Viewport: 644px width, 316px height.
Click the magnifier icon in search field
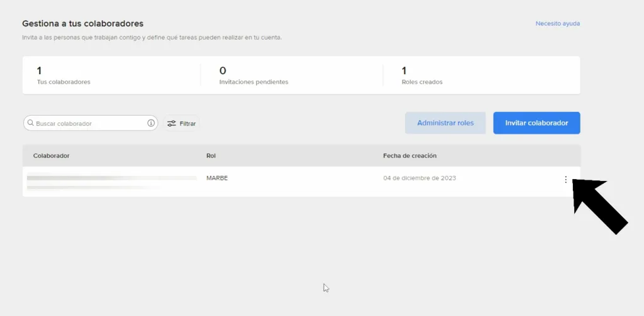click(x=30, y=123)
